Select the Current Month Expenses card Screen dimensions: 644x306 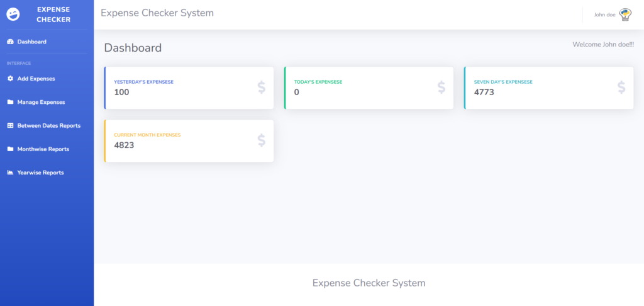pyautogui.click(x=189, y=140)
